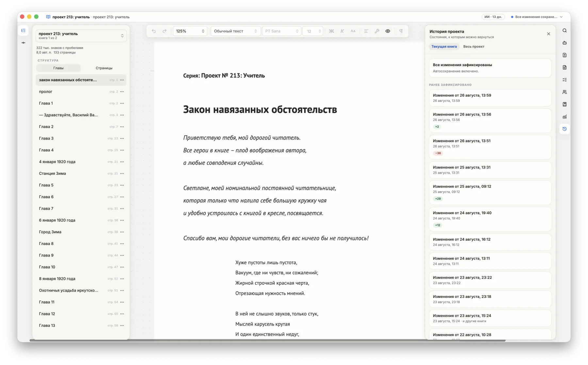Expand the save status chevron in title bar
Image resolution: width=588 pixels, height=365 pixels.
coord(561,17)
